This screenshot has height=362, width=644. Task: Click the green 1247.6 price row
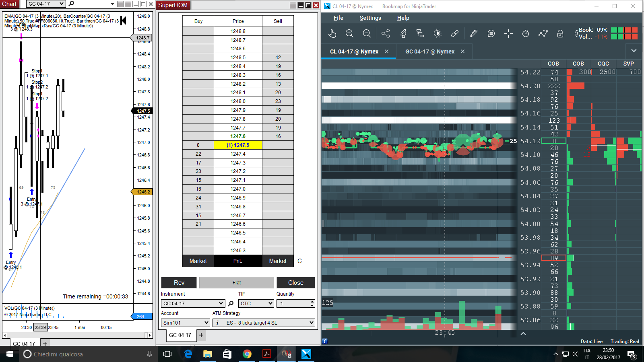(238, 136)
